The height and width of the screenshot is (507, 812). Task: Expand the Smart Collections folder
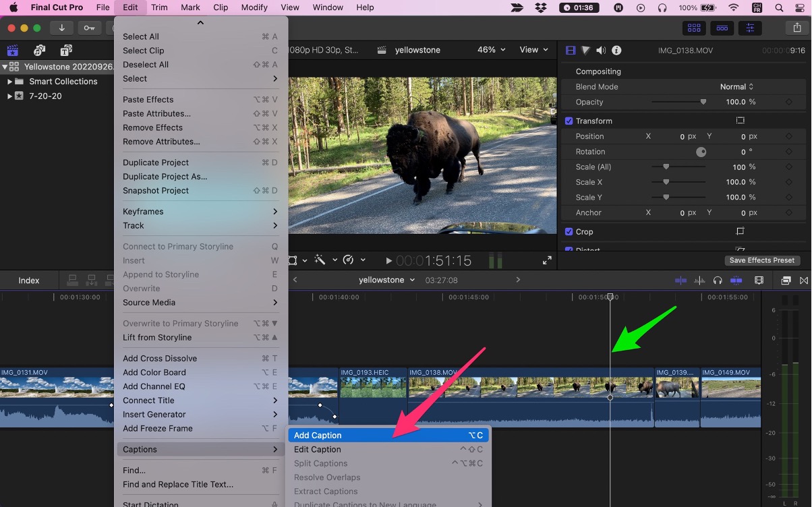click(x=9, y=82)
